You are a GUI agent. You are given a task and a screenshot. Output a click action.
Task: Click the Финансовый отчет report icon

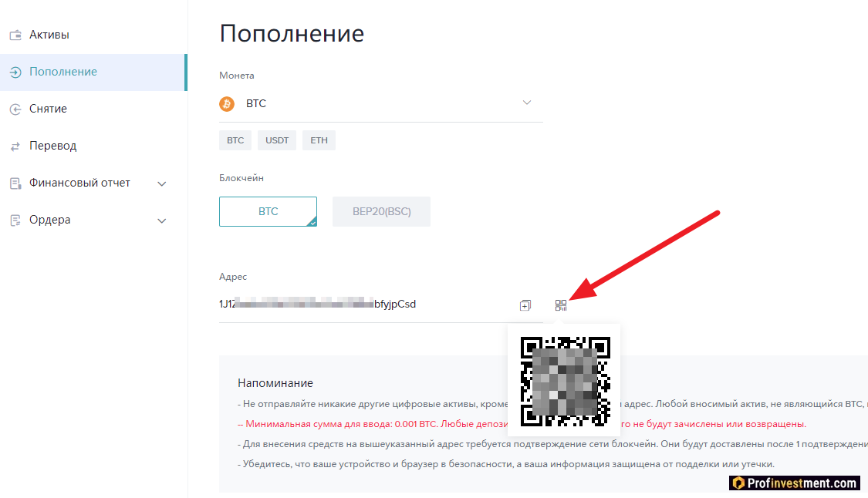click(15, 183)
